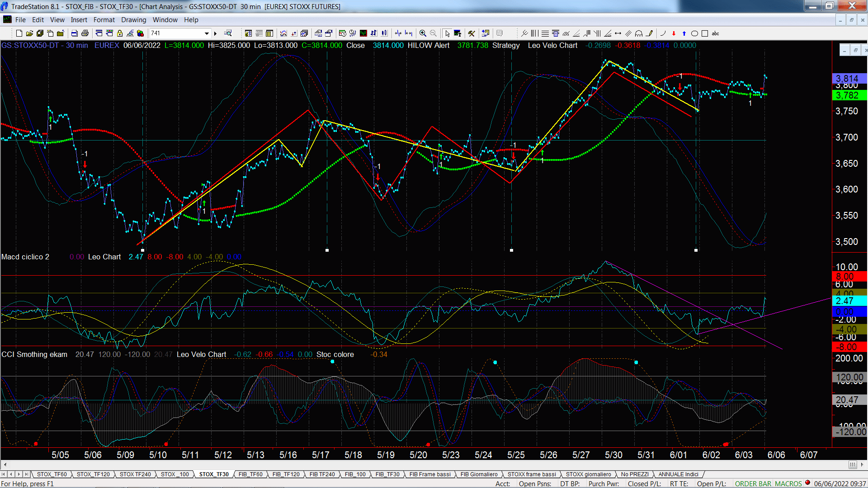Select the double-headed arrow line tool
The image size is (868, 488).
(618, 33)
